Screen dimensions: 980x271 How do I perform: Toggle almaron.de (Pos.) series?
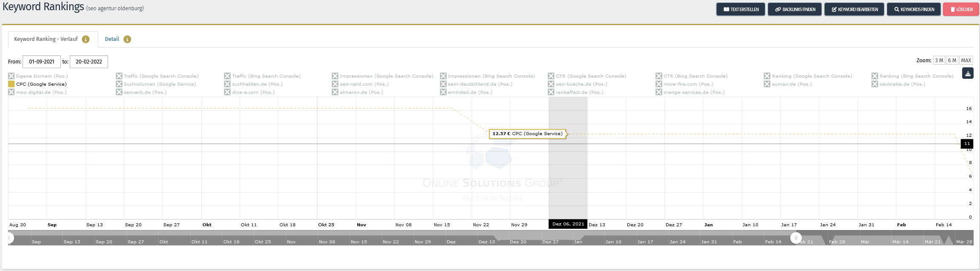point(357,92)
